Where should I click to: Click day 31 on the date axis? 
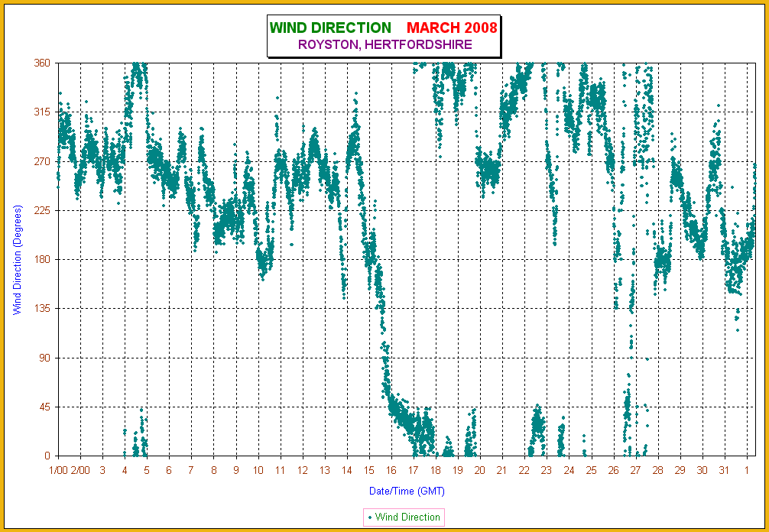[724, 471]
